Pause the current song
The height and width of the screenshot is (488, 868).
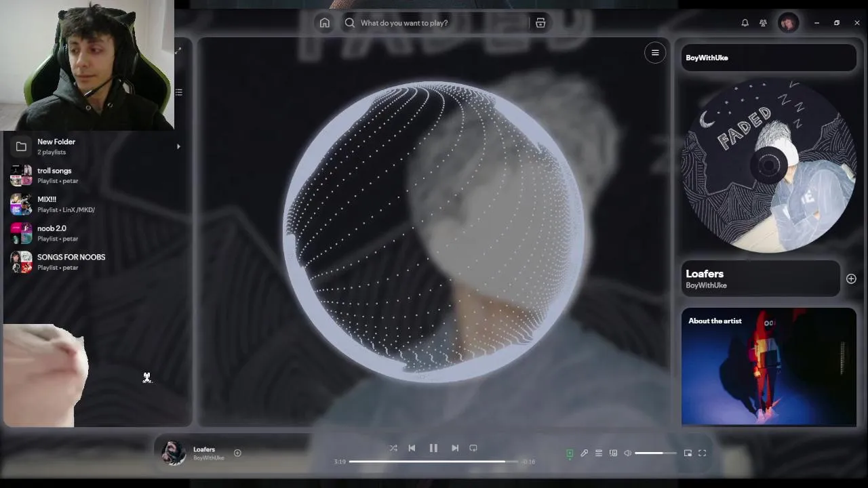tap(433, 448)
